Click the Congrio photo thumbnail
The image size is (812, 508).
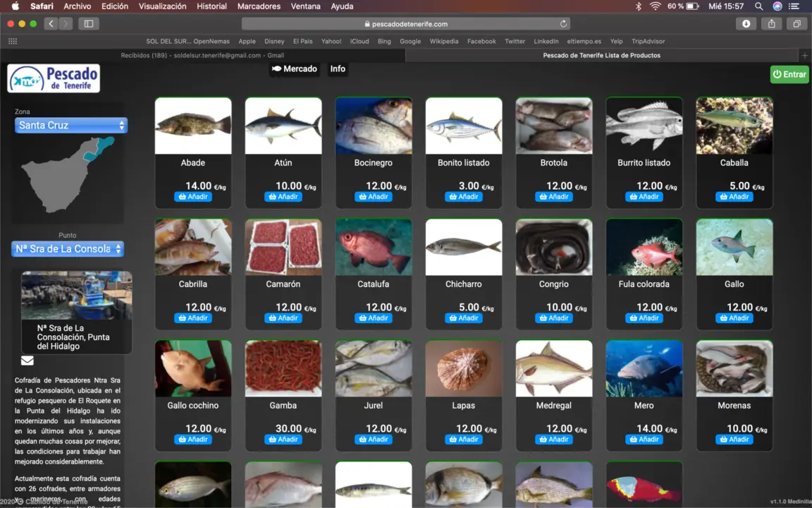pyautogui.click(x=554, y=247)
